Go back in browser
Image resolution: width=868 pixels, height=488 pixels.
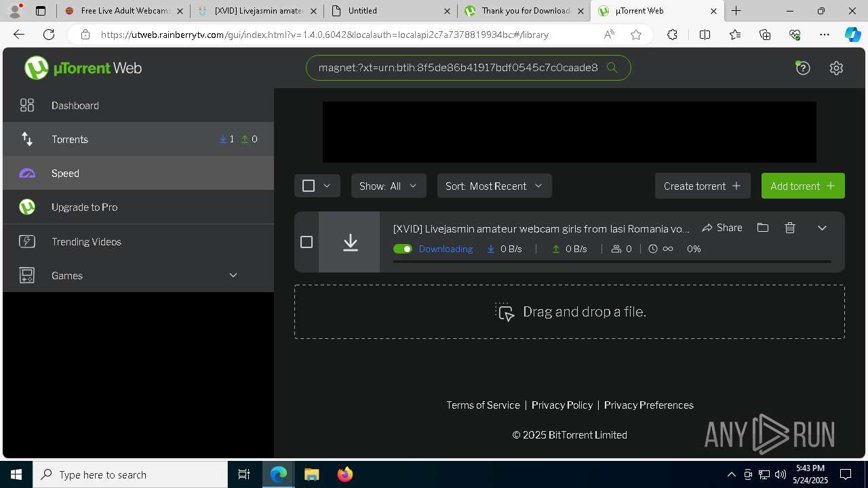click(x=19, y=35)
